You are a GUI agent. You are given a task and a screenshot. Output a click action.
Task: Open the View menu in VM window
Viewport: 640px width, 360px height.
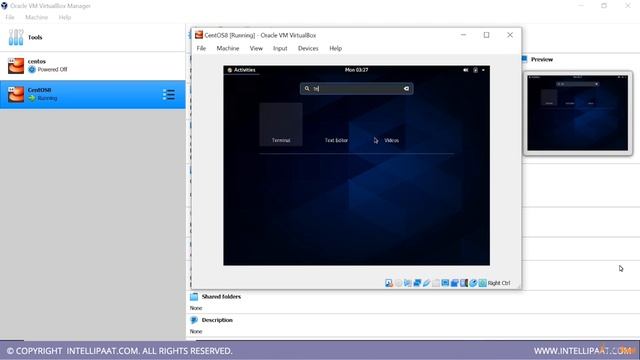(x=256, y=48)
